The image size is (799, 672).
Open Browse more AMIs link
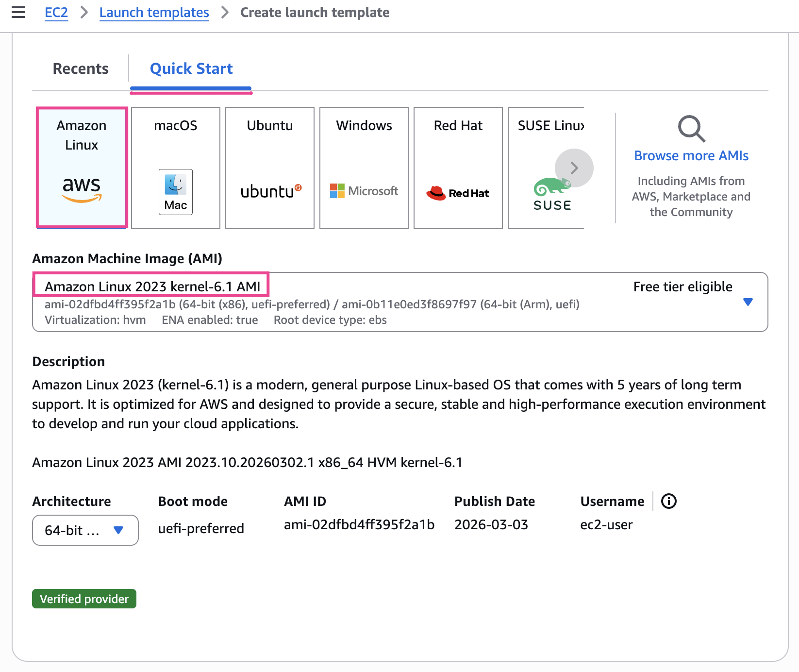691,156
